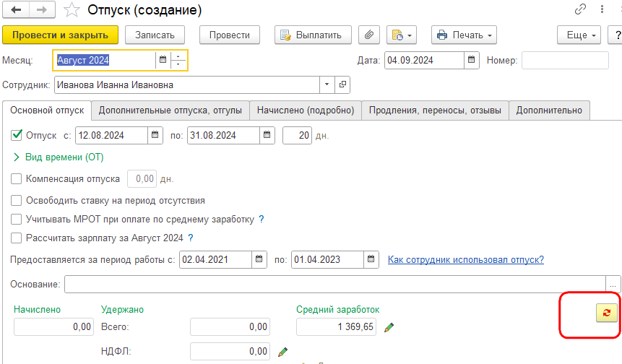Enable Освободить ставку на период отсутствия
Screen dimensions: 622x364
click(x=17, y=200)
